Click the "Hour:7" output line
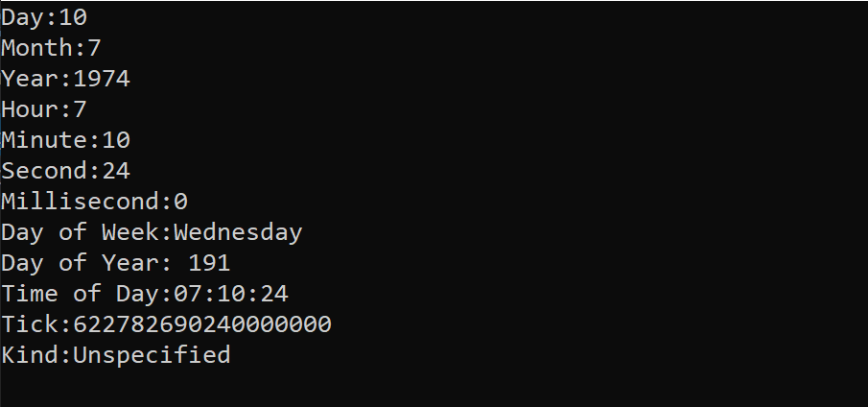 point(44,109)
